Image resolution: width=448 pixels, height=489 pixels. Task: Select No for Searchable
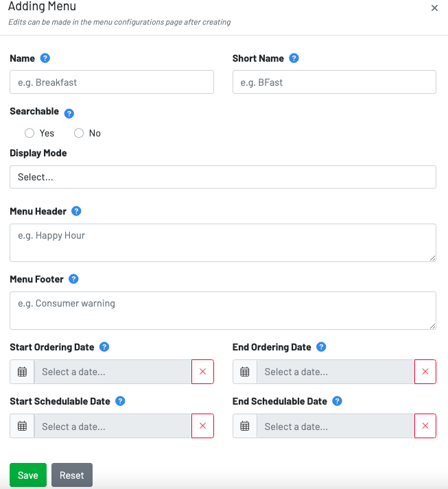click(x=79, y=133)
